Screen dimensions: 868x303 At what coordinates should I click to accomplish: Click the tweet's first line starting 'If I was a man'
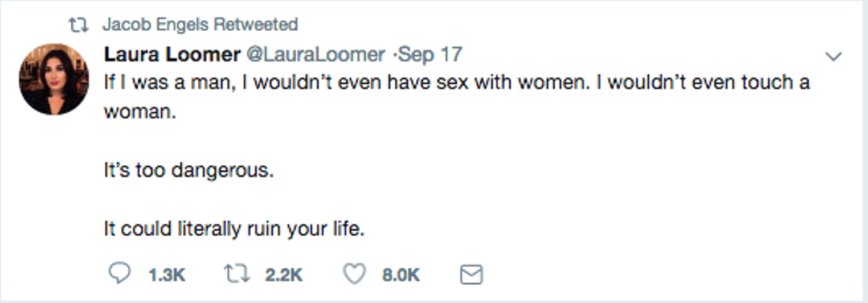tap(457, 83)
